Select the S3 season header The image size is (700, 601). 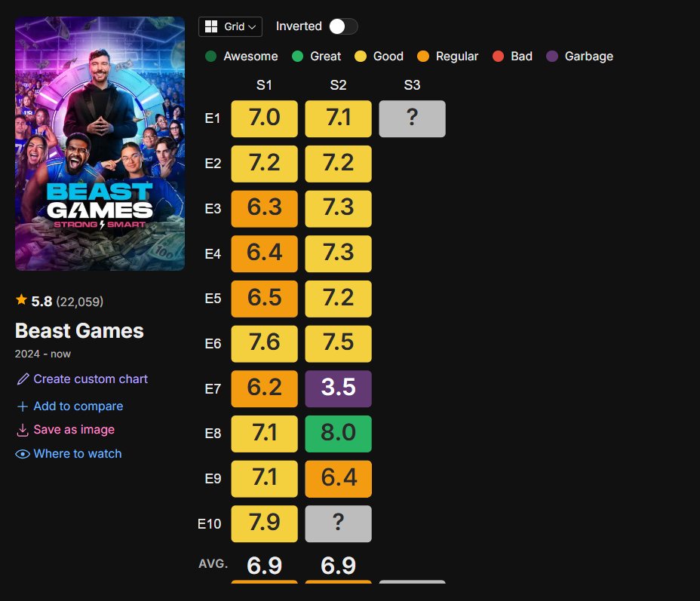pyautogui.click(x=412, y=84)
